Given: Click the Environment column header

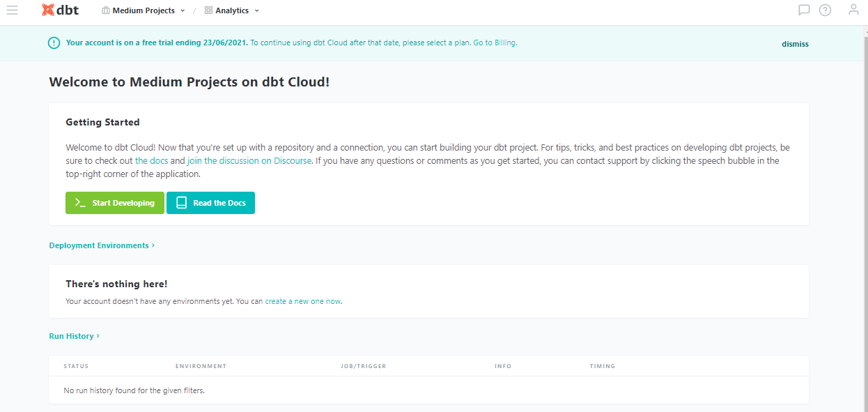Looking at the screenshot, I should pos(201,366).
